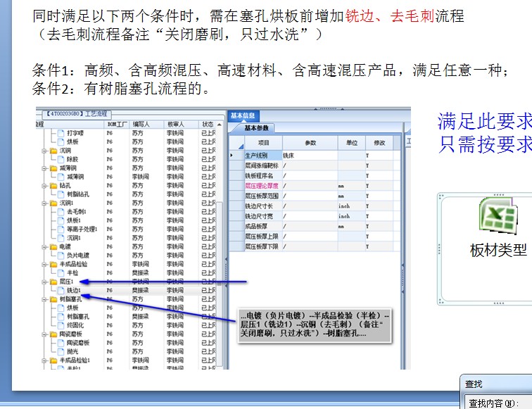The width and height of the screenshot is (532, 409).
Task: Select the 抛光 tree node label
Action: (72, 352)
